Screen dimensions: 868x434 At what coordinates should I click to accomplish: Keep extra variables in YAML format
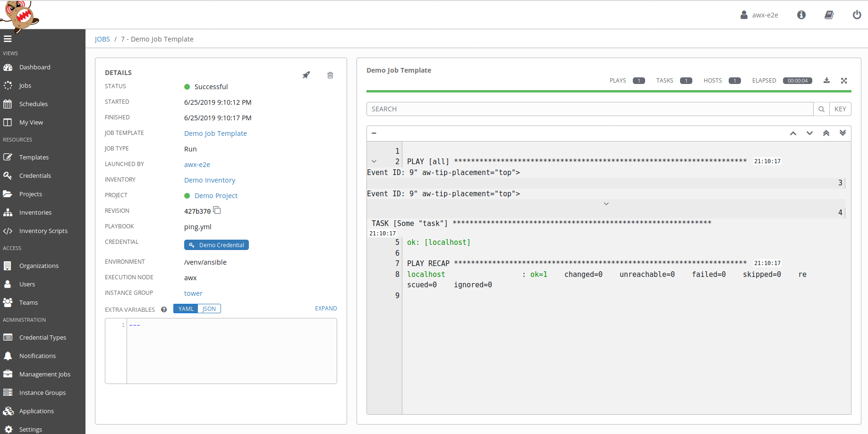click(186, 309)
